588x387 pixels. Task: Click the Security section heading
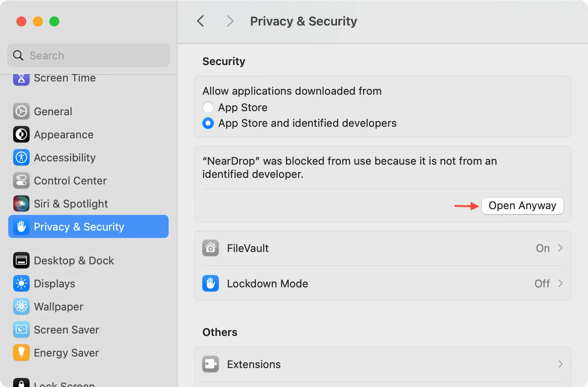point(224,61)
